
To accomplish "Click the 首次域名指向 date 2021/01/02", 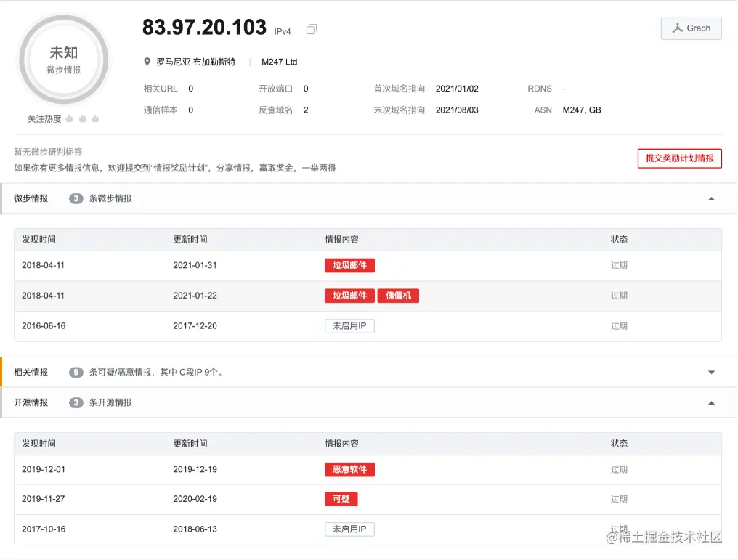I will (x=457, y=89).
